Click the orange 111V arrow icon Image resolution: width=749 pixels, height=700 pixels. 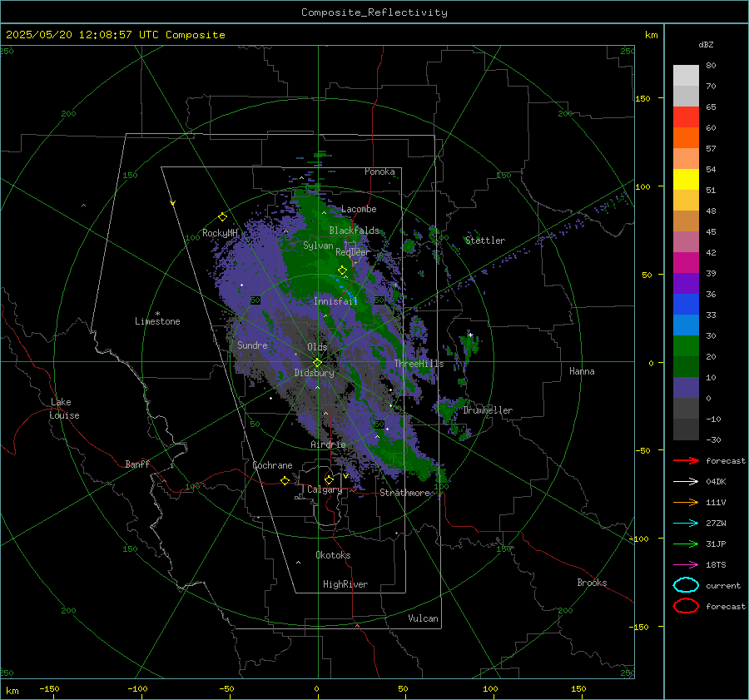686,502
